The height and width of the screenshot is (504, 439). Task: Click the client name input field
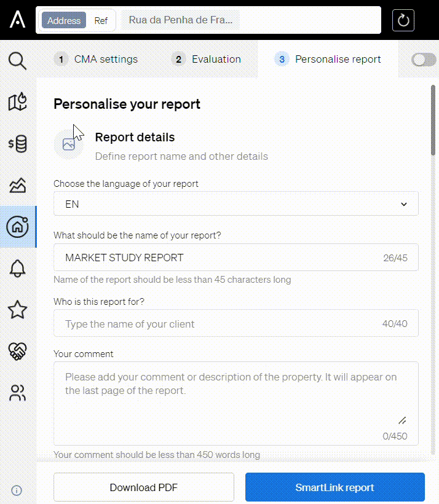(x=235, y=323)
